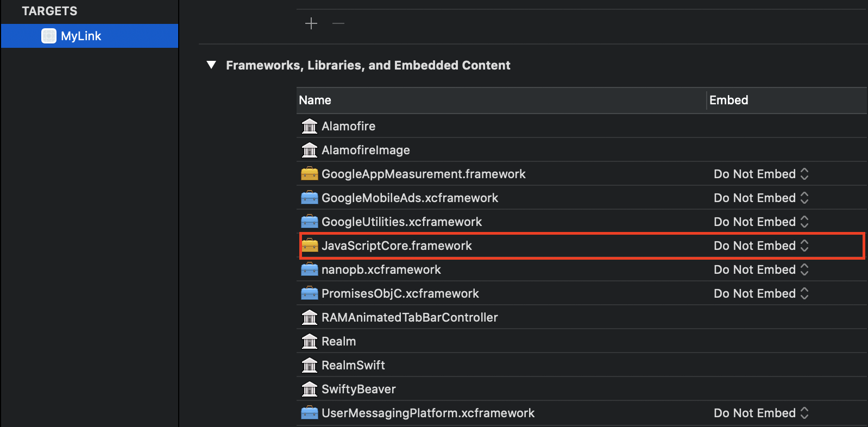The image size is (868, 427).
Task: Click the MyLink app icon
Action: pyautogui.click(x=49, y=36)
